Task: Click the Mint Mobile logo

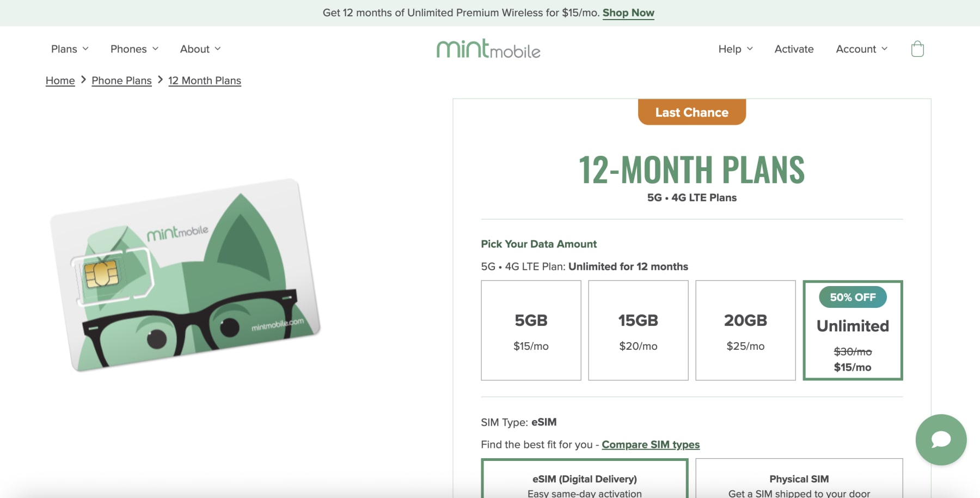Action: 488,49
